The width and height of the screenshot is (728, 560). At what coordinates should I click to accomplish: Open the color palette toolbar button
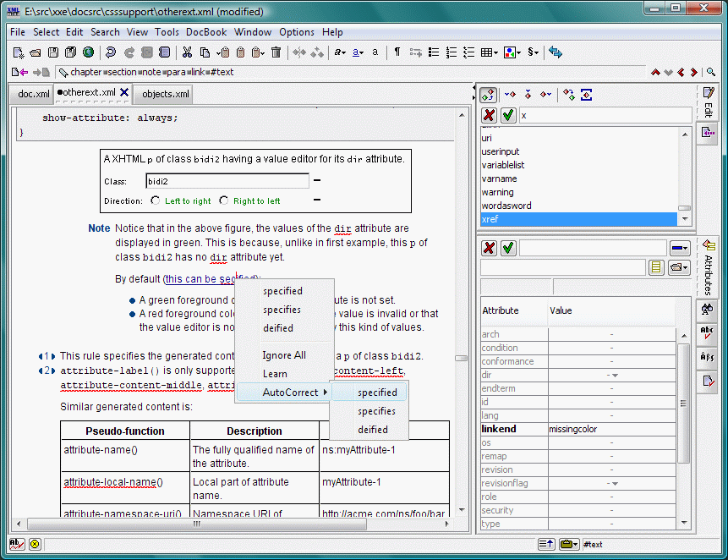point(511,52)
